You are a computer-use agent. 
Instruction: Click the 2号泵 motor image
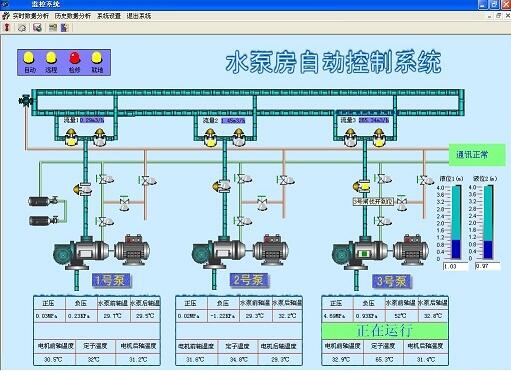click(x=271, y=250)
